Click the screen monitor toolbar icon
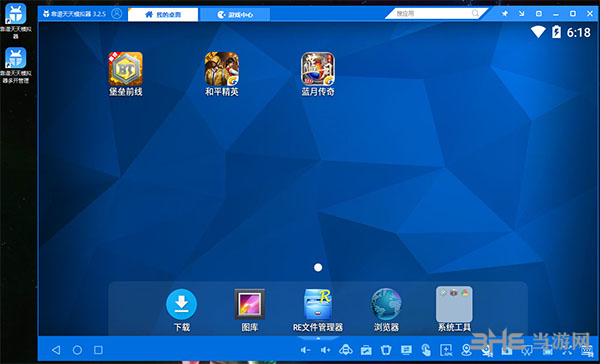The height and width of the screenshot is (364, 600). (x=406, y=350)
